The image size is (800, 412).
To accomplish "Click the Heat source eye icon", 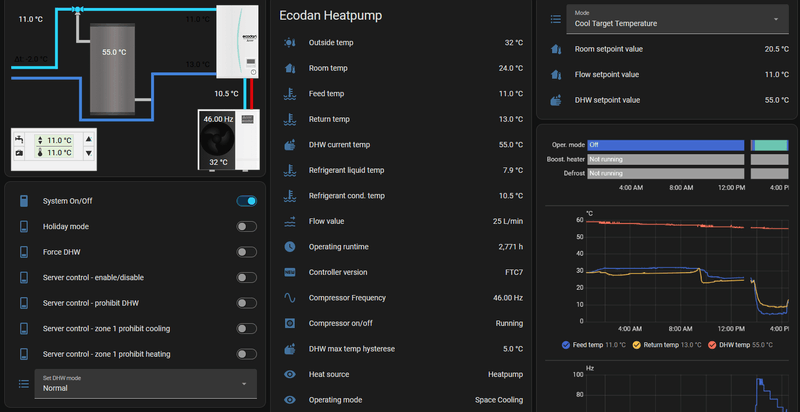I will [x=290, y=374].
